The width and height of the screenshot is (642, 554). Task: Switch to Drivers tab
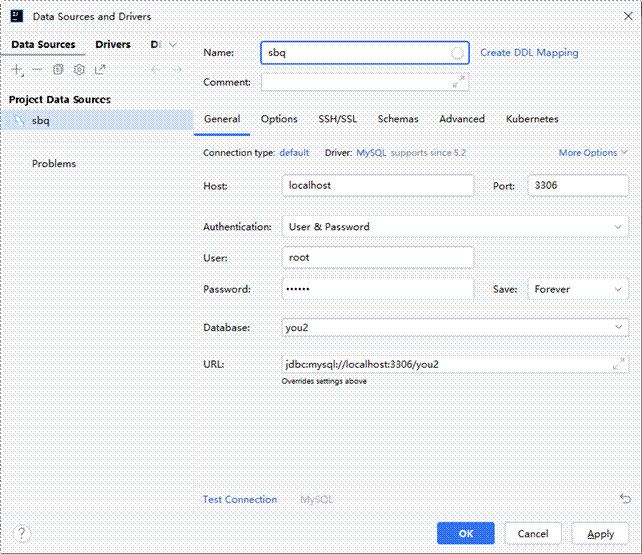click(x=113, y=44)
